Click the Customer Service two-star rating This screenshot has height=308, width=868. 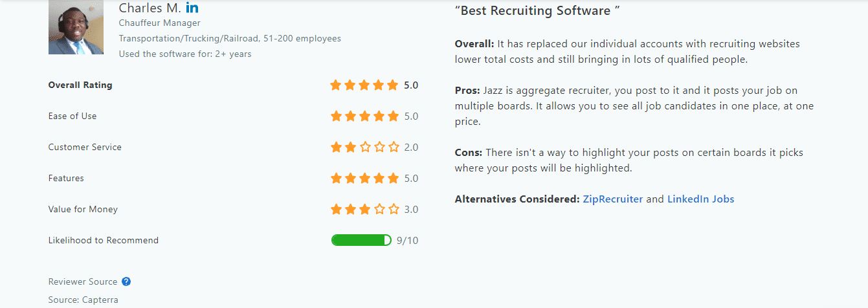[x=364, y=147]
